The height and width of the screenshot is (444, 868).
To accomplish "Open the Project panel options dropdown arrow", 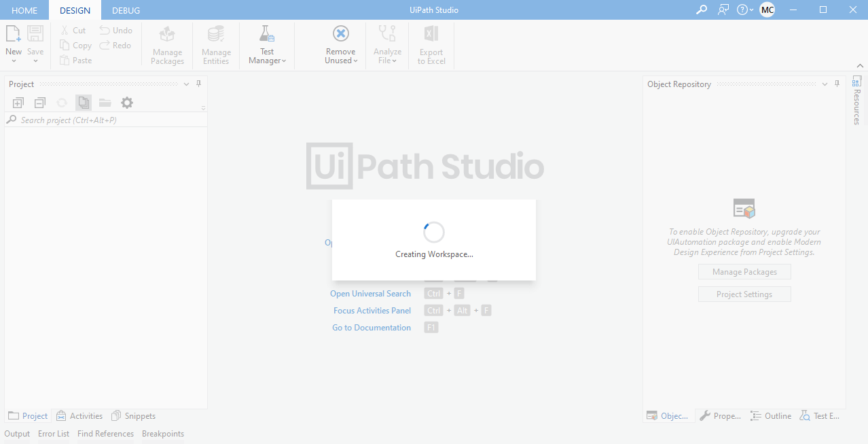I will (x=187, y=84).
